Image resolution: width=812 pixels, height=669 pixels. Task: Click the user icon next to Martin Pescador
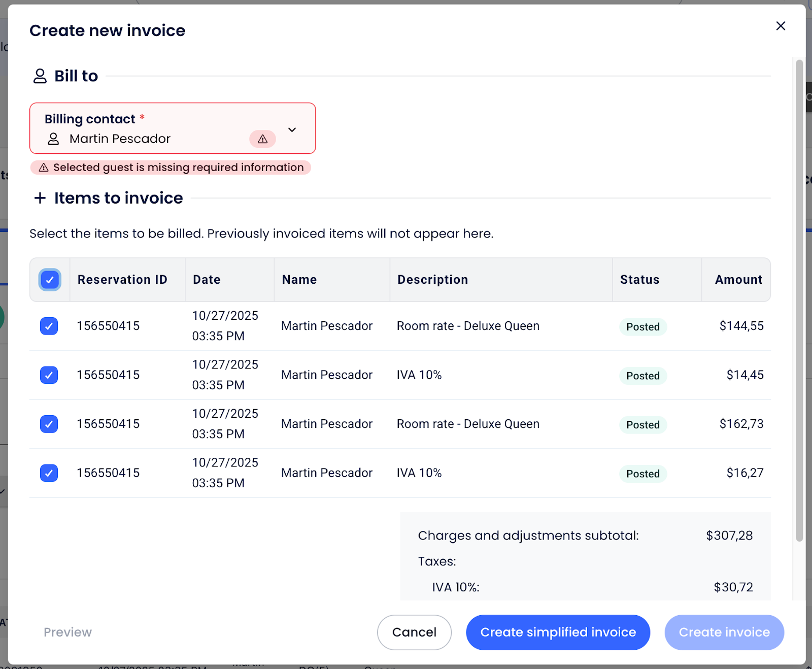tap(53, 139)
